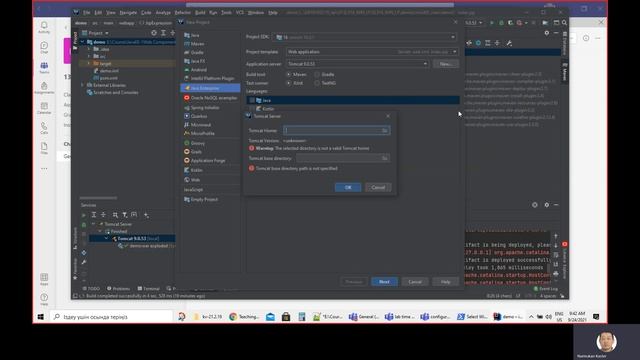Click OK in Tomcat Server dialog

348,187
